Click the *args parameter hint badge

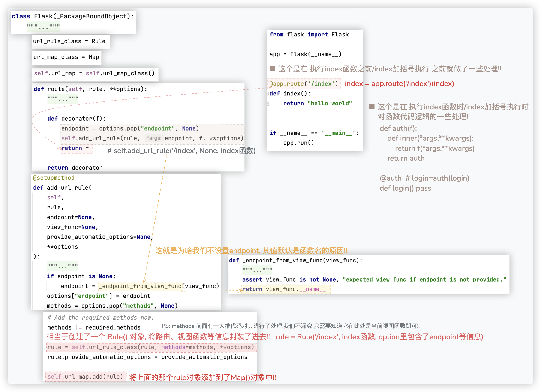(x=154, y=138)
